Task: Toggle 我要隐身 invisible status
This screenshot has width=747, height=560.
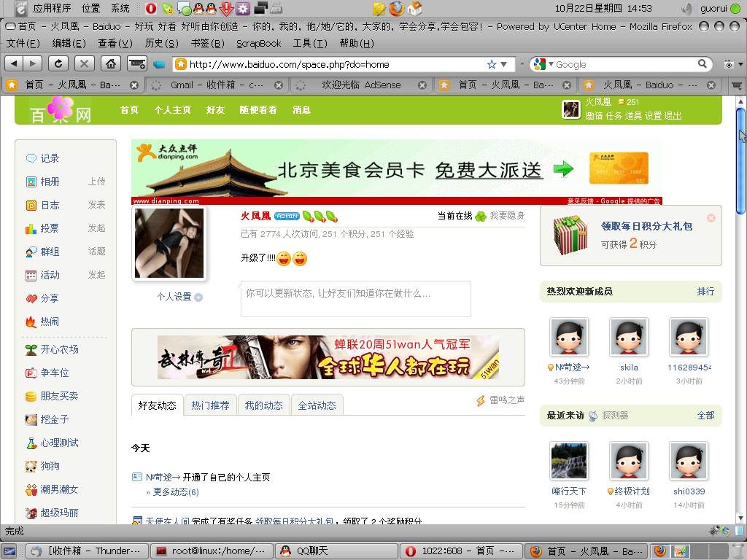Action: click(x=507, y=216)
